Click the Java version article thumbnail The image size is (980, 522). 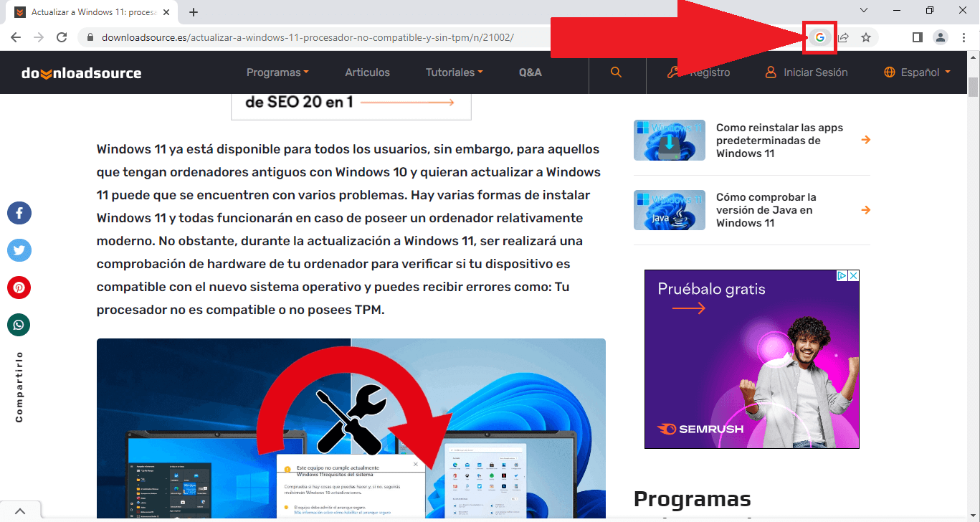click(669, 209)
